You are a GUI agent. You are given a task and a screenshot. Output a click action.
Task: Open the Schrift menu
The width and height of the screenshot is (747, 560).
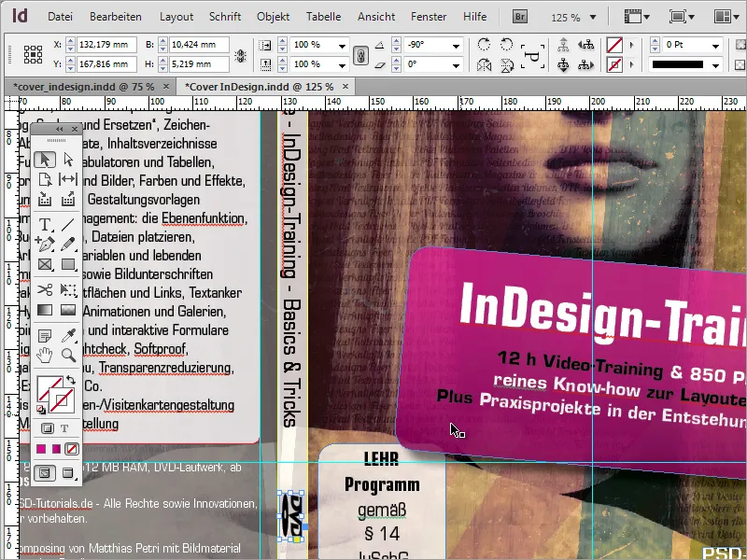tap(225, 17)
